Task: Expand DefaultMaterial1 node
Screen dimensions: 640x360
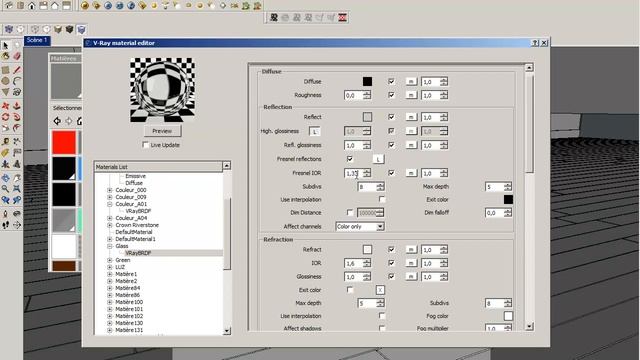Action: [109, 239]
